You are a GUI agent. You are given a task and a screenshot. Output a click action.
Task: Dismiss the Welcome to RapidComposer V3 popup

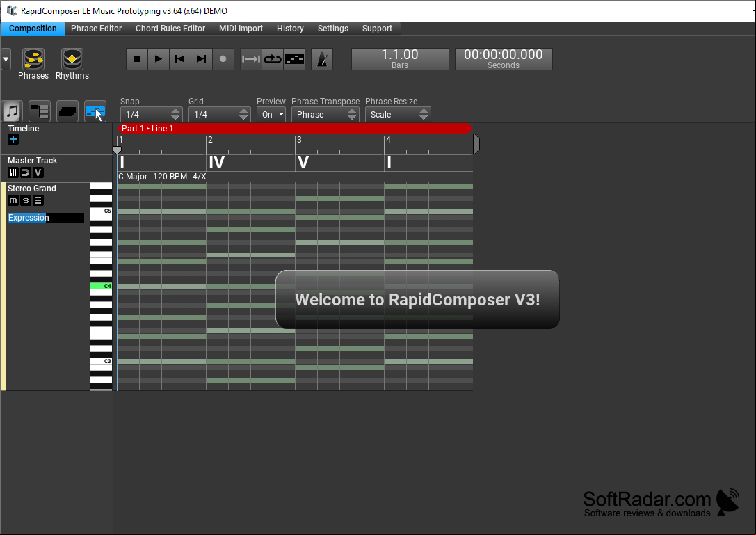(417, 300)
